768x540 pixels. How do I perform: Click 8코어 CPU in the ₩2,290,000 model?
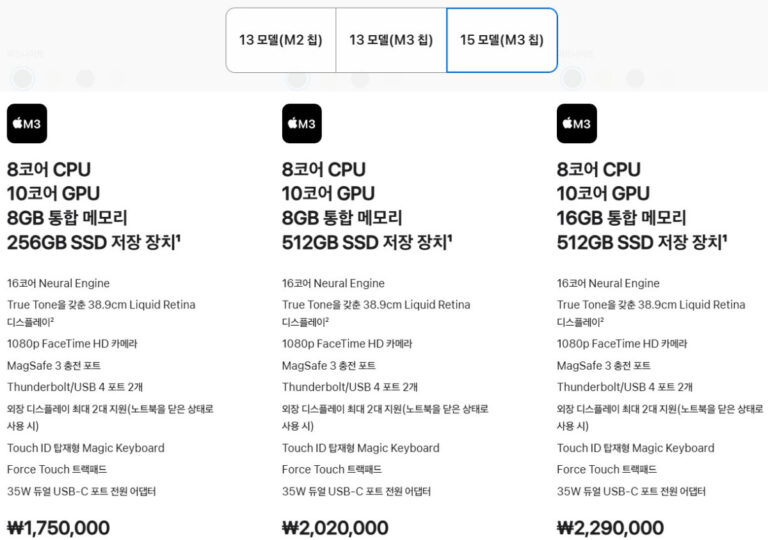599,170
